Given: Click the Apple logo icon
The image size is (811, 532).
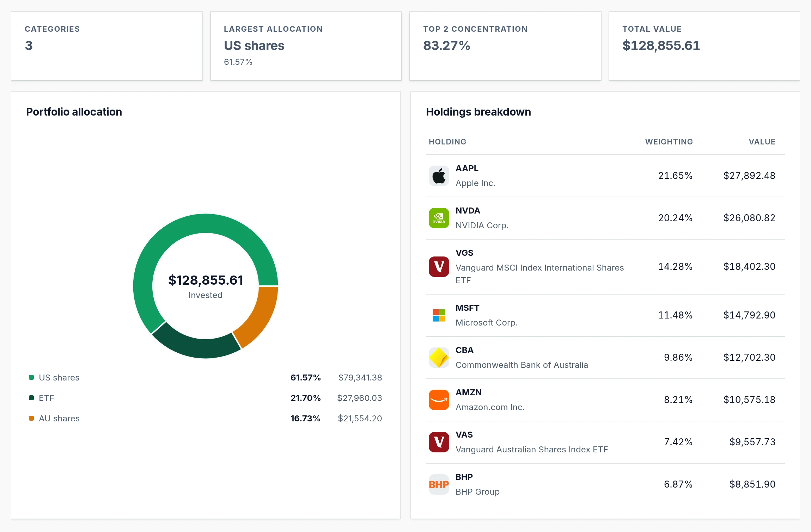Looking at the screenshot, I should [439, 176].
